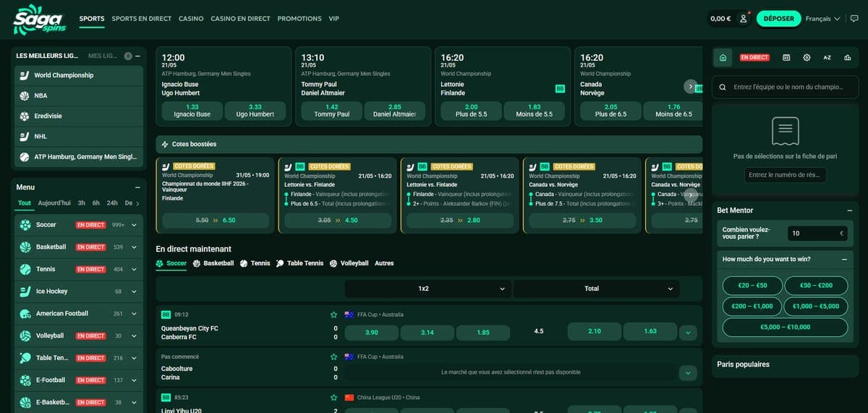
Task: Open the Promotions nav item
Action: click(x=299, y=19)
